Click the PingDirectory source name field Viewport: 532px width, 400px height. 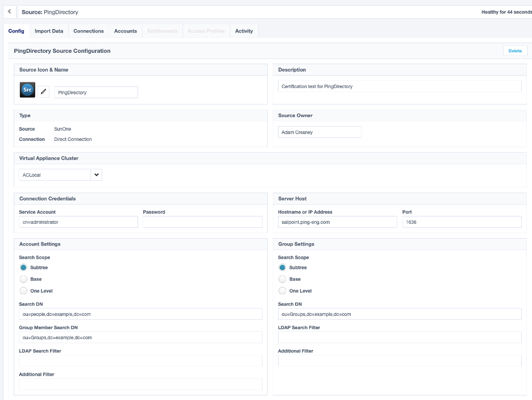click(x=95, y=92)
